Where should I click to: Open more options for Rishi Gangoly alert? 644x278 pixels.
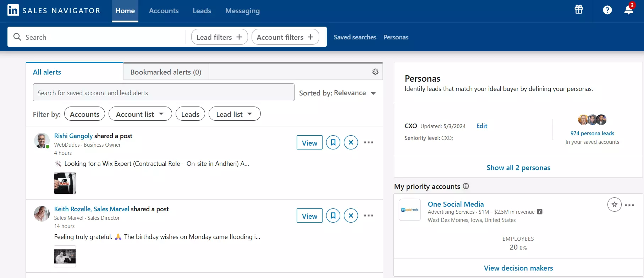coord(368,142)
